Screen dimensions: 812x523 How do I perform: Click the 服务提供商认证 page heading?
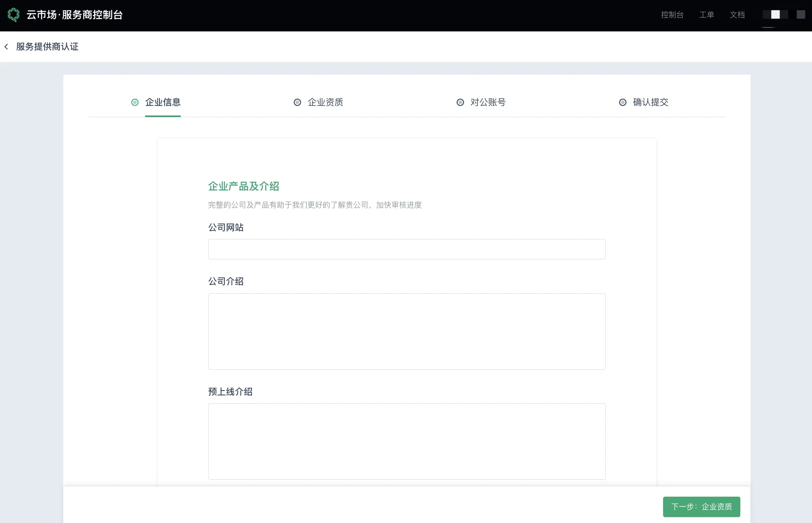tap(48, 47)
